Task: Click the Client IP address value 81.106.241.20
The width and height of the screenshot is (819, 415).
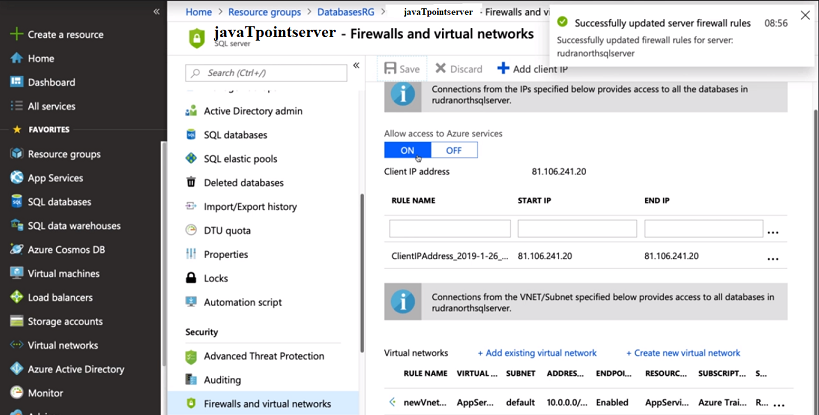Action: pos(559,171)
